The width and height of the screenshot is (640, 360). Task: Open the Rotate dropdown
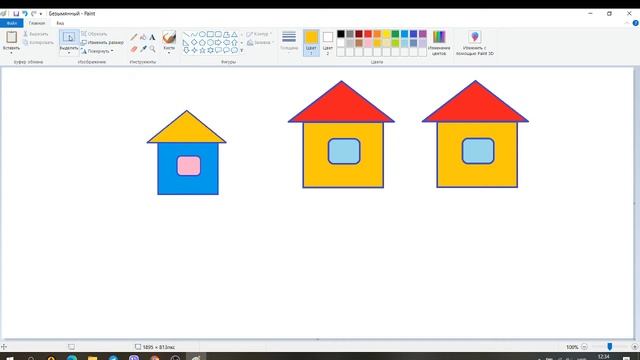click(97, 51)
